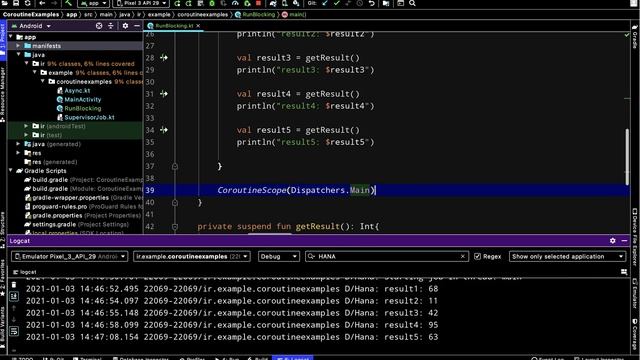Select the logcat sub-tab

click(x=25, y=272)
